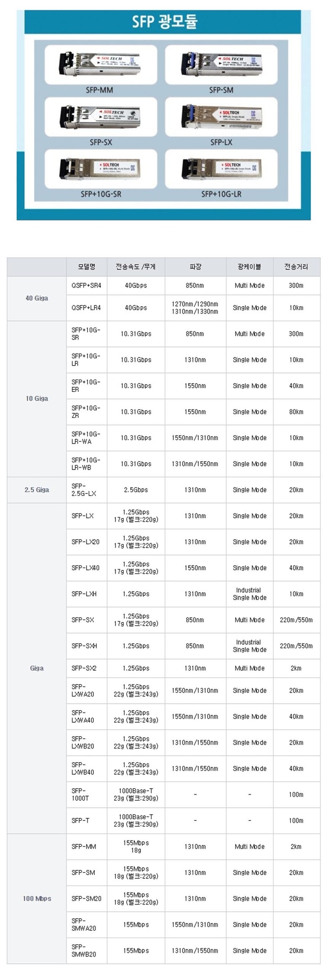327x980 pixels.
Task: Select the SFP-LX module product photo
Action: click(221, 116)
